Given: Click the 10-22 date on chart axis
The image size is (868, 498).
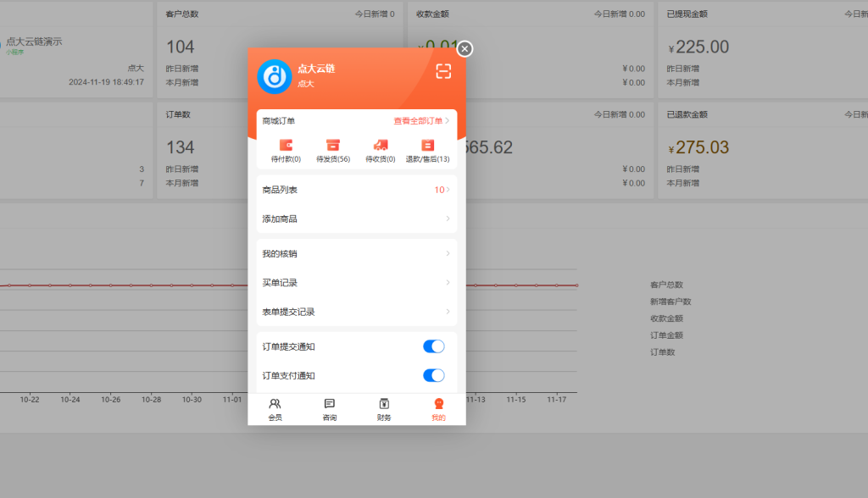Looking at the screenshot, I should point(30,400).
